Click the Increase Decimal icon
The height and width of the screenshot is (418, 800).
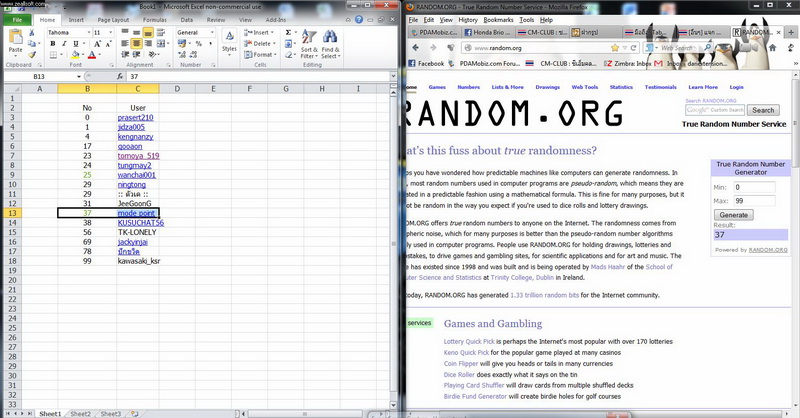pyautogui.click(x=182, y=55)
